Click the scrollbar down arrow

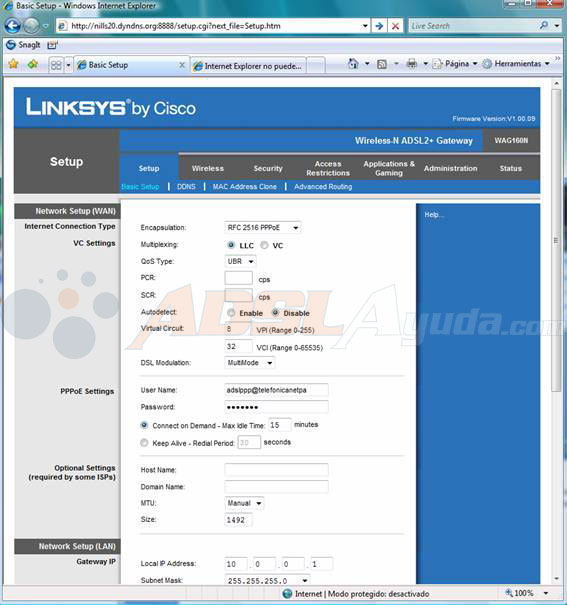(556, 578)
